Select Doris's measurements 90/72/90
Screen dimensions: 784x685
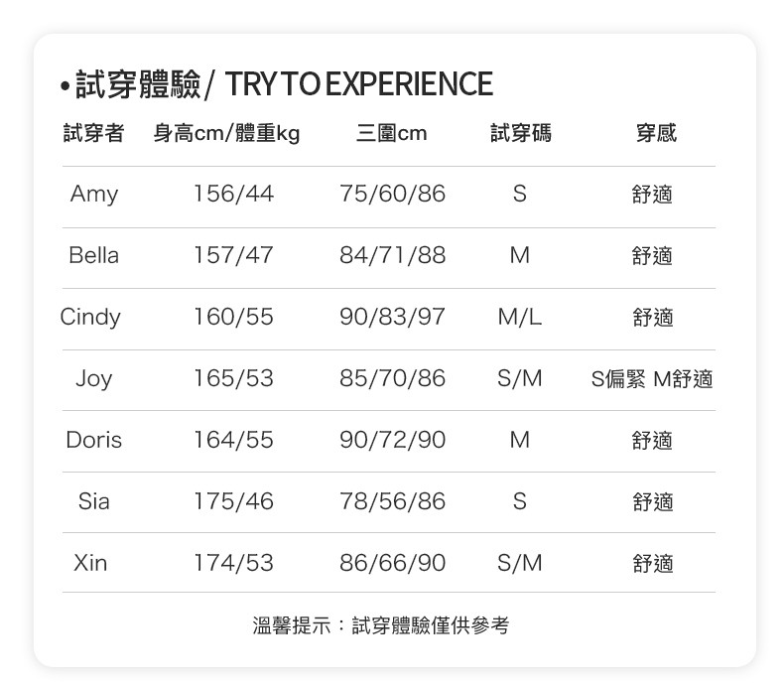(x=392, y=440)
